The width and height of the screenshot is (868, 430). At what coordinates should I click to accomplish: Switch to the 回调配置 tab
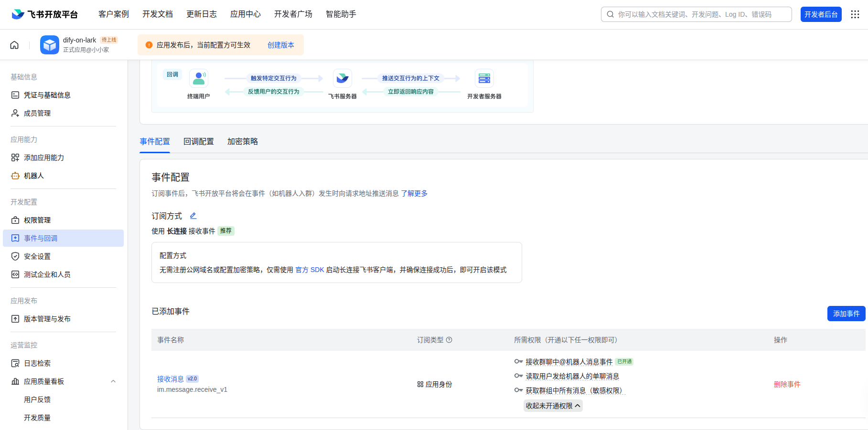[x=199, y=141]
